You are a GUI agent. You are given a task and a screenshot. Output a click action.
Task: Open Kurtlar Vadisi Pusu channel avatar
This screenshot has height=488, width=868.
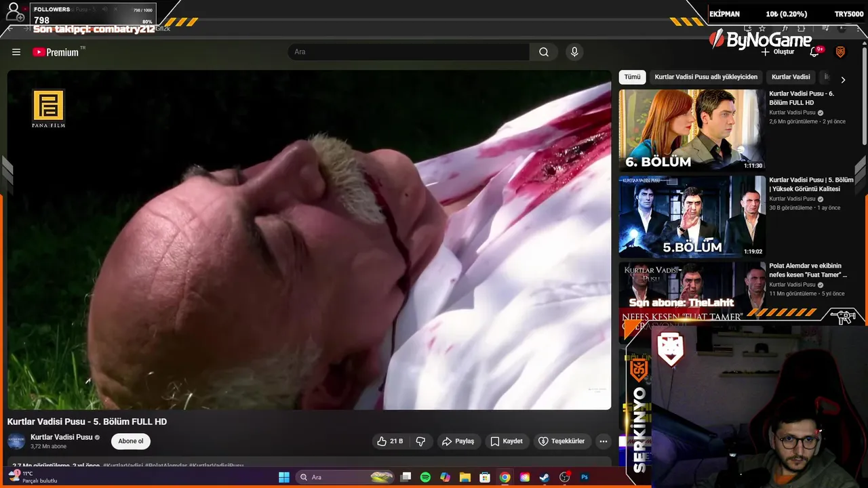16,441
